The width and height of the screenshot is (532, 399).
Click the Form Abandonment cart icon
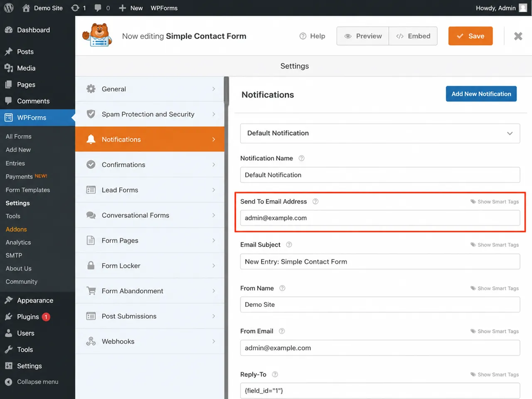pos(91,291)
